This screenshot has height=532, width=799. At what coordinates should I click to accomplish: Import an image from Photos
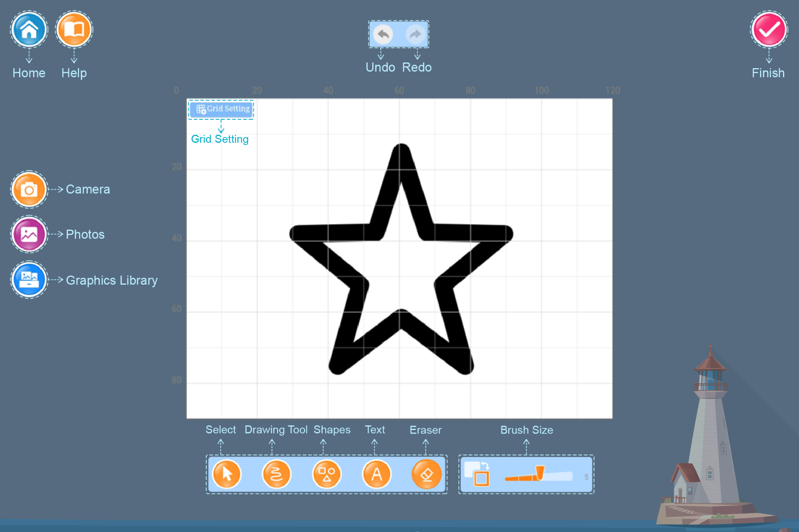[x=29, y=235]
